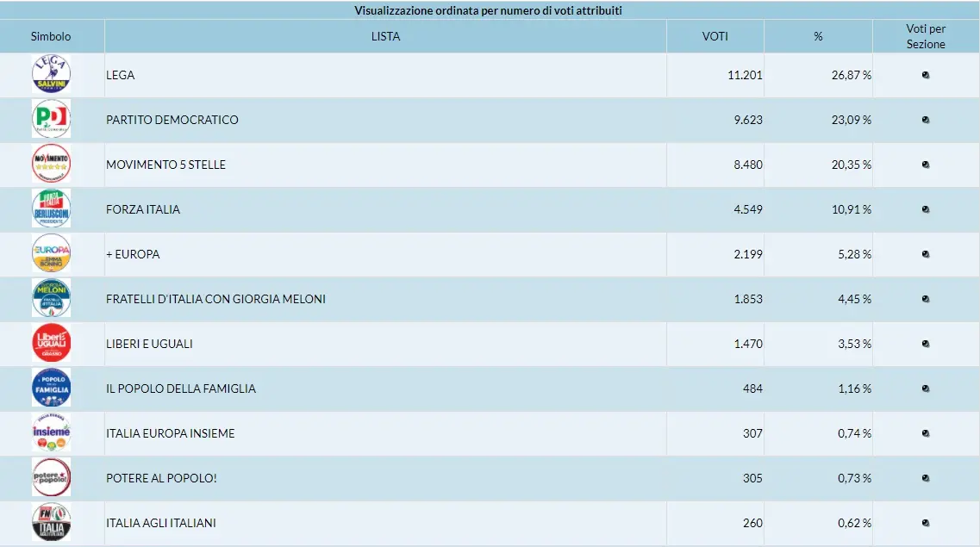Click the +Europa Emma Bonino logo
This screenshot has width=980, height=547.
point(51,253)
